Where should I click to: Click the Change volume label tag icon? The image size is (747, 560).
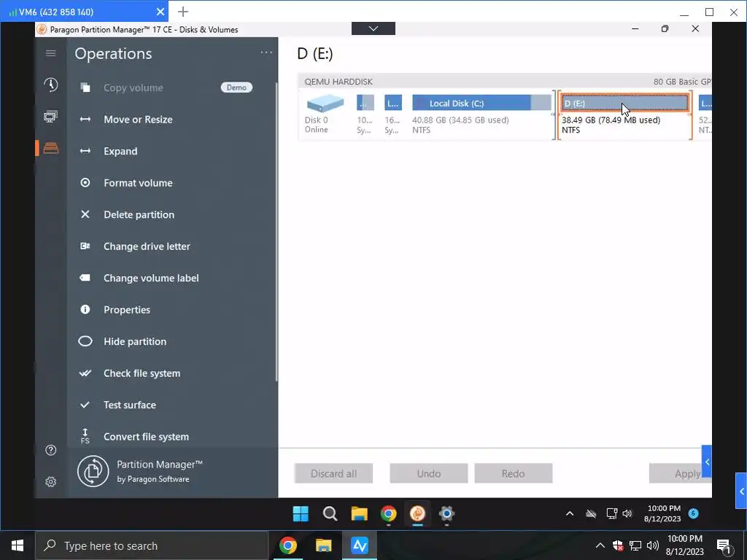pos(85,278)
